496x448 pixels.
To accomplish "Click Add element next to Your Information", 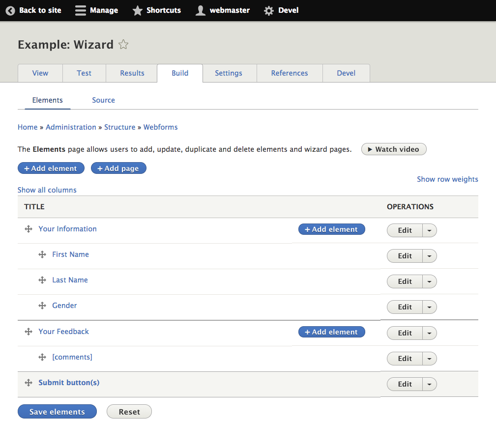I will (331, 229).
